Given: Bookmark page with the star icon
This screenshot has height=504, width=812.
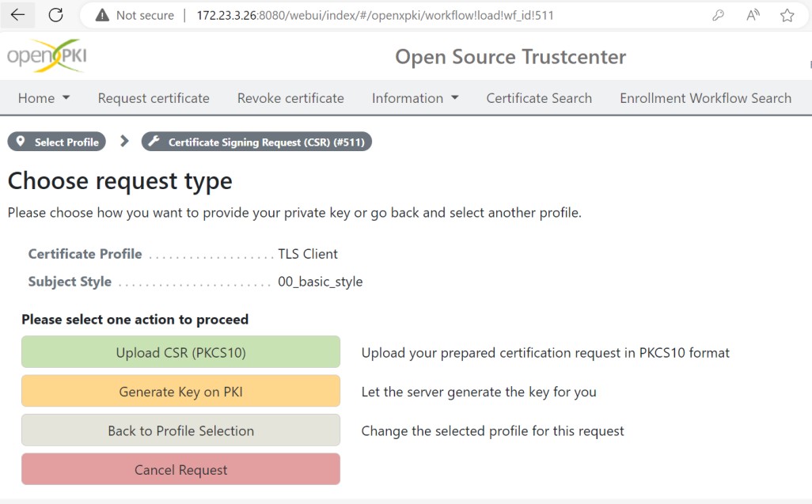Looking at the screenshot, I should coord(787,16).
